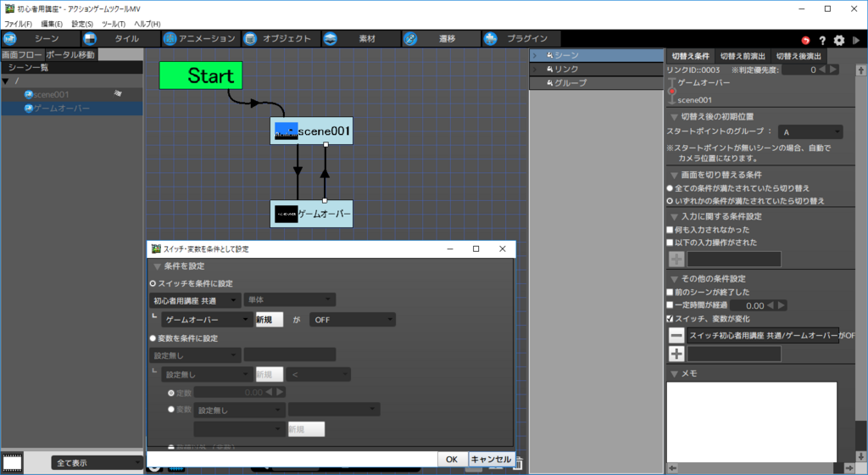Open the 編集(E) menu

point(52,24)
